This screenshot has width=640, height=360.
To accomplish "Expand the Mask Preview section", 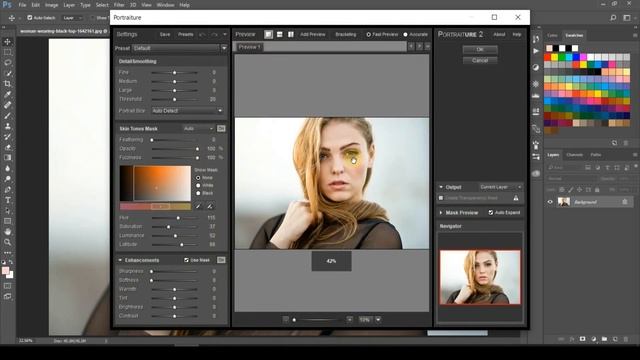I will [441, 213].
